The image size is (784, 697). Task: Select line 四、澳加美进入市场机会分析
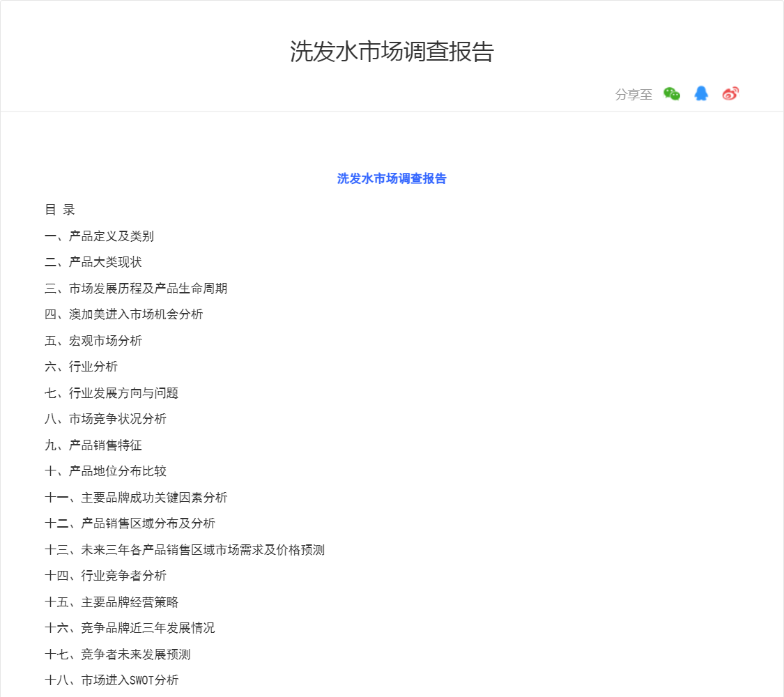123,314
